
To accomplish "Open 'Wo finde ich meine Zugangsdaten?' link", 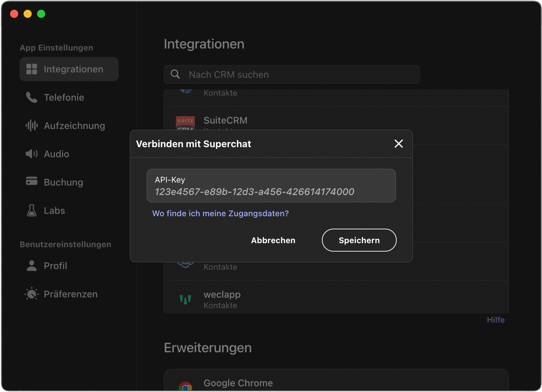I will pos(220,213).
